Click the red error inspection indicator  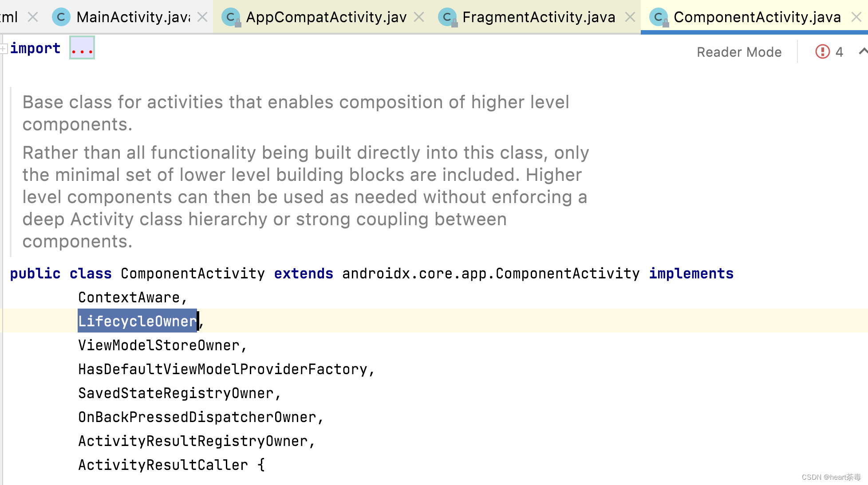tap(822, 52)
